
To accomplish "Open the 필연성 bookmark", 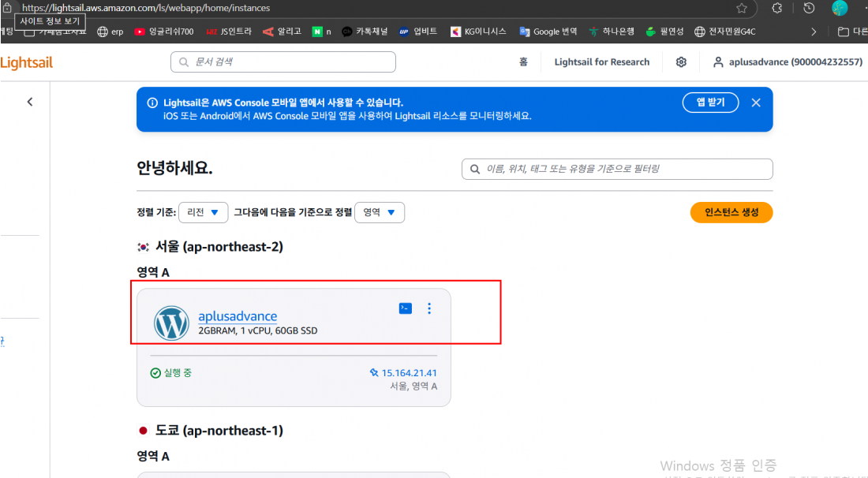I will click(665, 32).
